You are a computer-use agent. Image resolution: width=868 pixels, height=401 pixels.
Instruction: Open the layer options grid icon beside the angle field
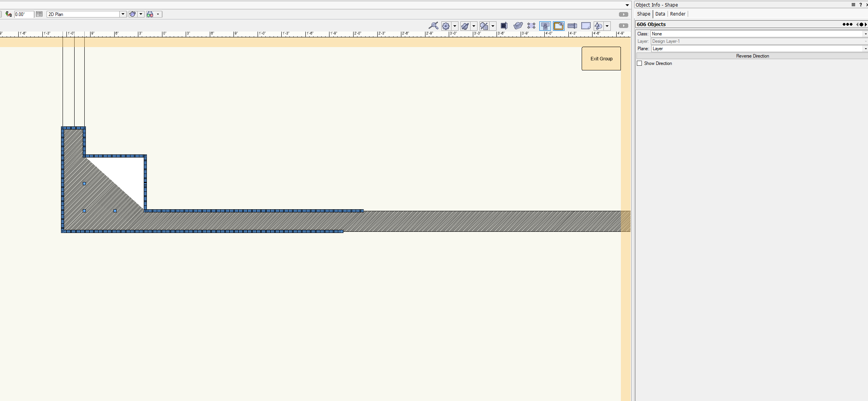[x=39, y=14]
